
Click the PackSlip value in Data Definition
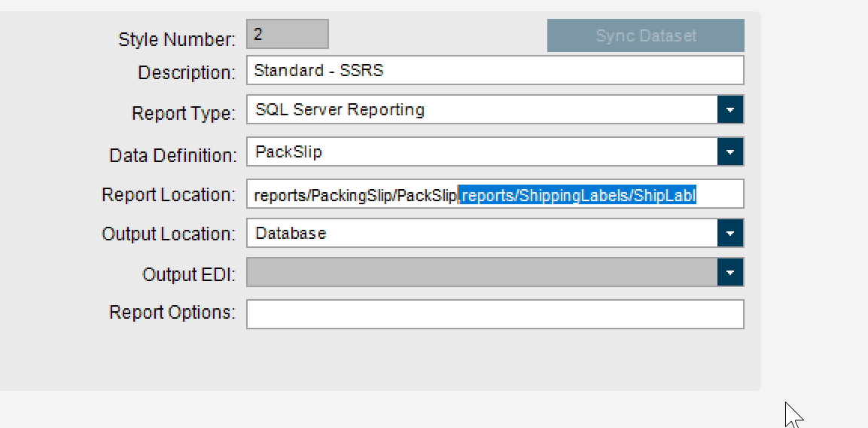coord(288,152)
